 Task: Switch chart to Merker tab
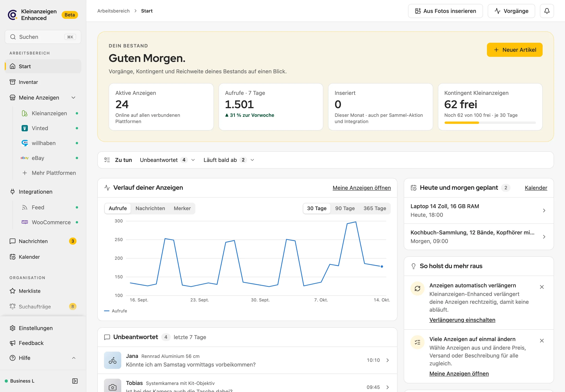click(182, 208)
